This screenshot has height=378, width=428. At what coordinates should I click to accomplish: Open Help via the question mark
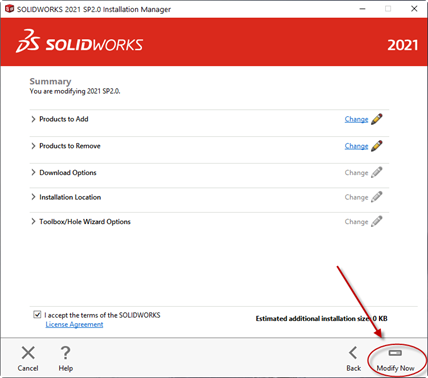tap(66, 359)
